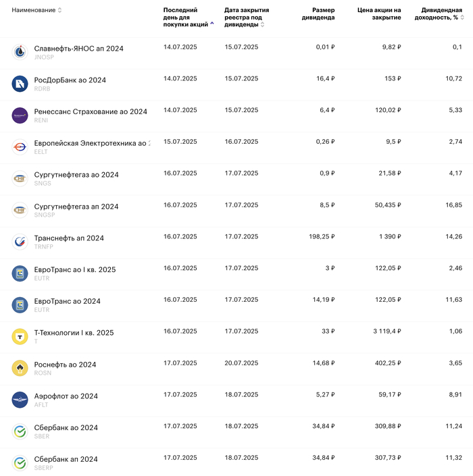Sort the table by the Наименование column
Screen dimensions: 473x476
click(x=36, y=10)
